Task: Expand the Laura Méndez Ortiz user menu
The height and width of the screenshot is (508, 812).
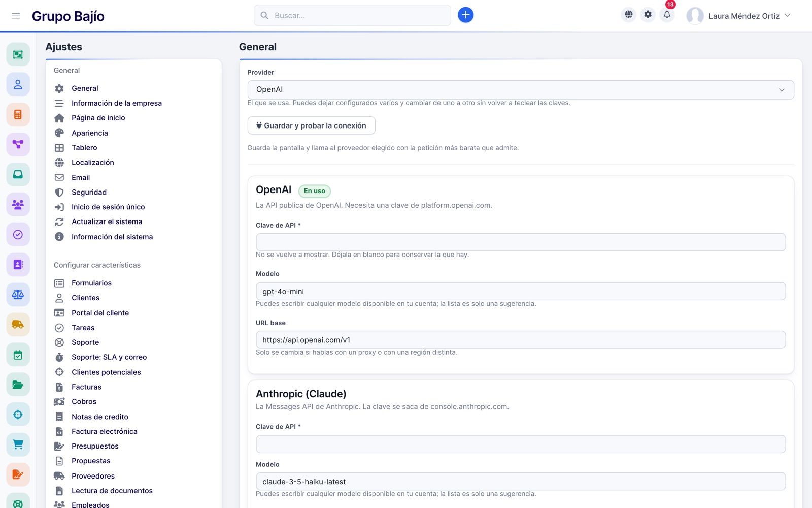Action: [x=739, y=16]
